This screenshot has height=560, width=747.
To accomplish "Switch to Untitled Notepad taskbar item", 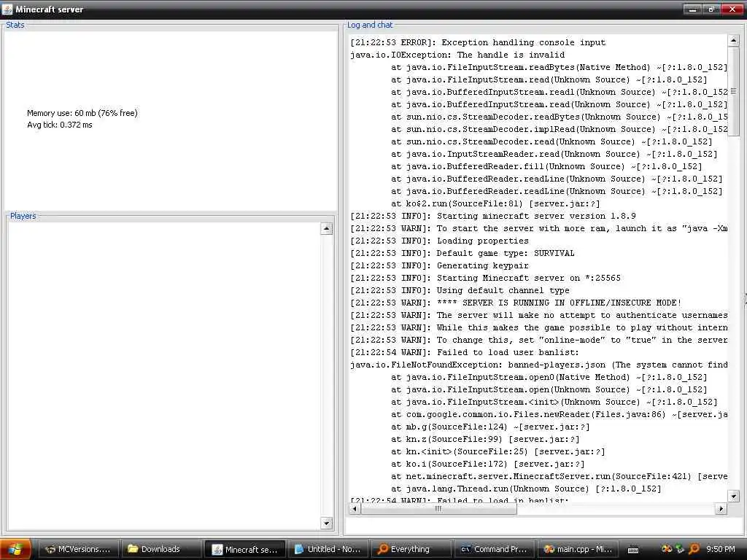I will (328, 549).
